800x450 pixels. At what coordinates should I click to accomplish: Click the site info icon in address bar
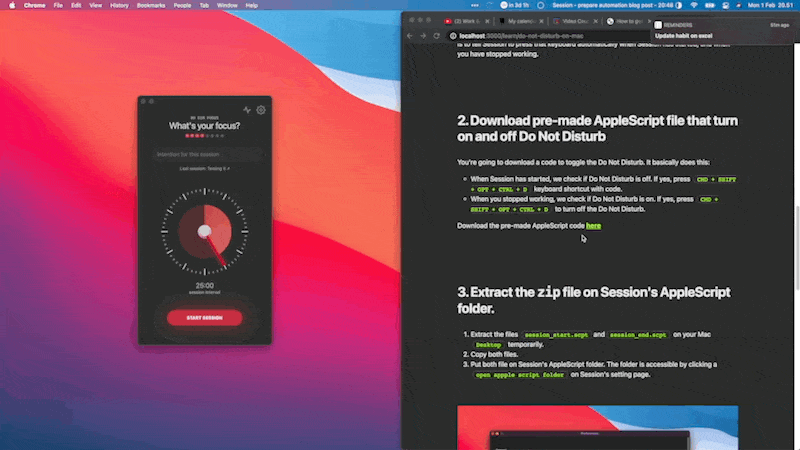(453, 36)
